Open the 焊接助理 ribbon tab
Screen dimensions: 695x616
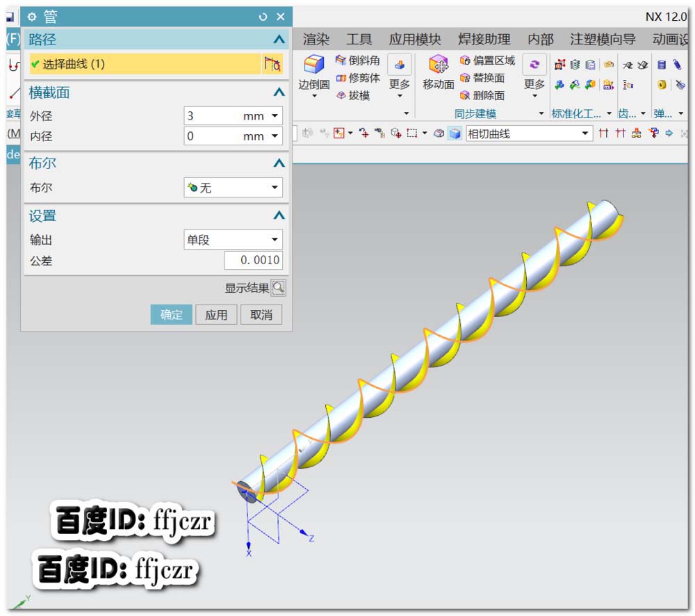coord(484,40)
